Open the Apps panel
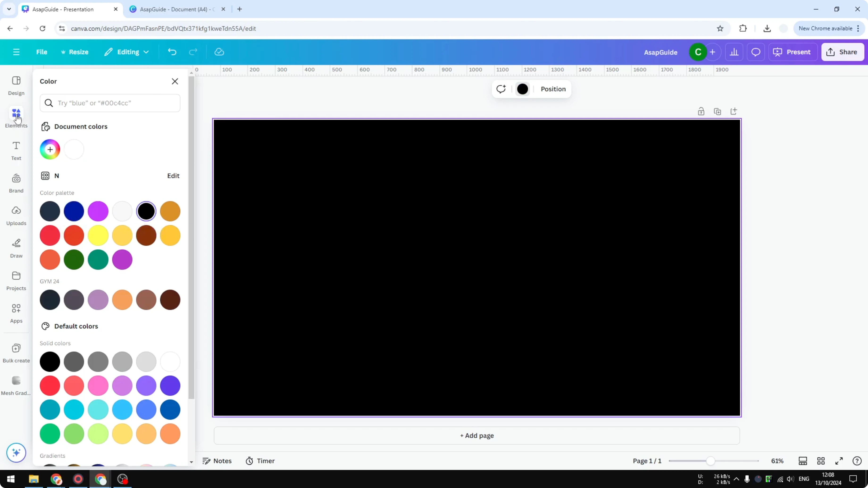Image resolution: width=868 pixels, height=488 pixels. (x=16, y=313)
